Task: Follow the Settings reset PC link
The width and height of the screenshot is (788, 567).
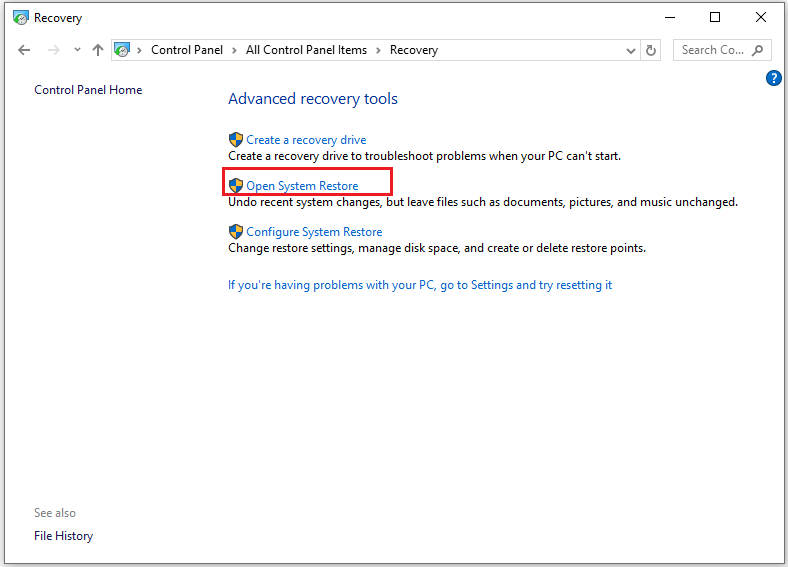Action: tap(419, 285)
